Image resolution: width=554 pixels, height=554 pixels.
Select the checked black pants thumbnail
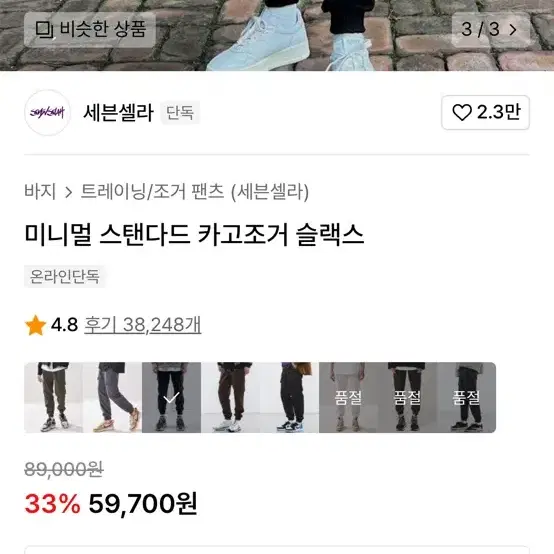tap(171, 397)
